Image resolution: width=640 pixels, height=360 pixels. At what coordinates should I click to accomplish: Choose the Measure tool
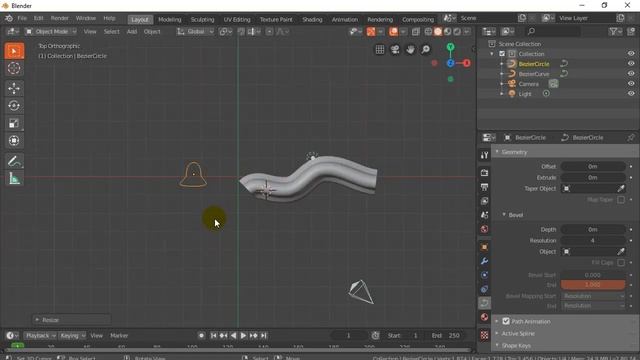tap(14, 178)
